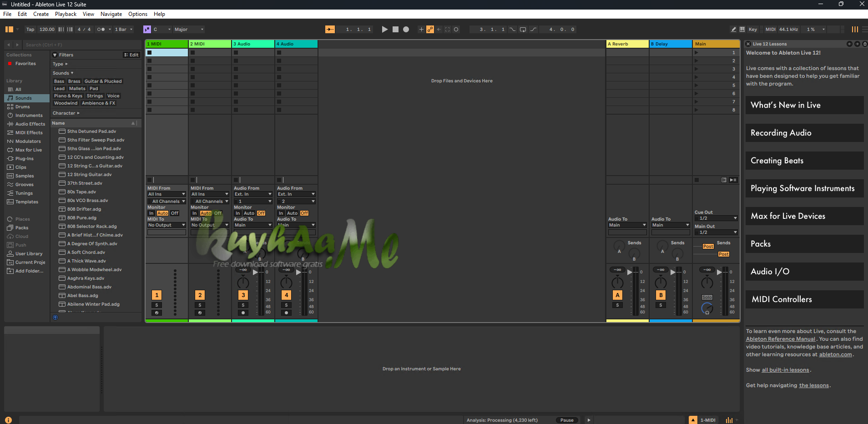Expand the Character filter group

[x=66, y=113]
